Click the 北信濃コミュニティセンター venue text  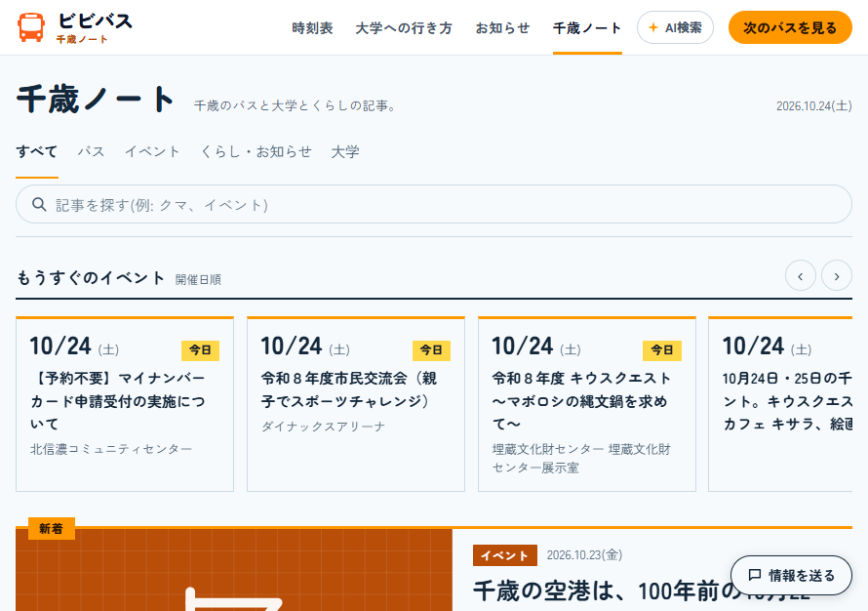[111, 449]
